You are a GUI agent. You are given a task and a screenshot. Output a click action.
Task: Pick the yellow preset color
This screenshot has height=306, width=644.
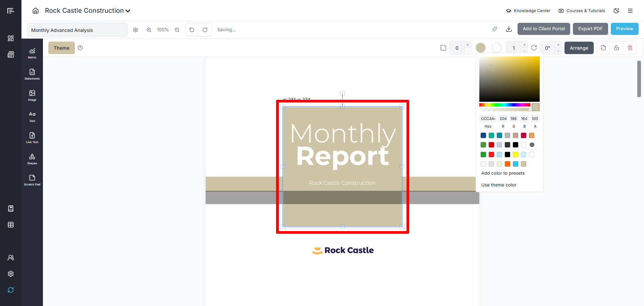tap(516, 155)
